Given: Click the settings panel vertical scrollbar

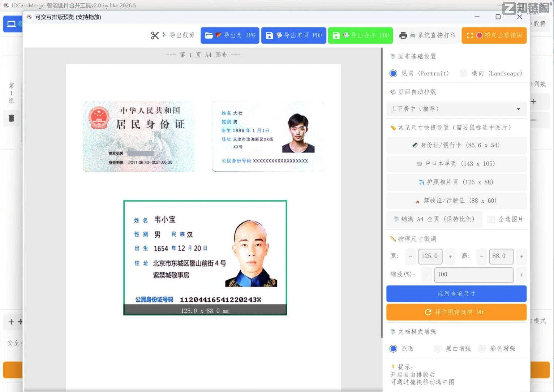Looking at the screenshot, I should point(382,193).
